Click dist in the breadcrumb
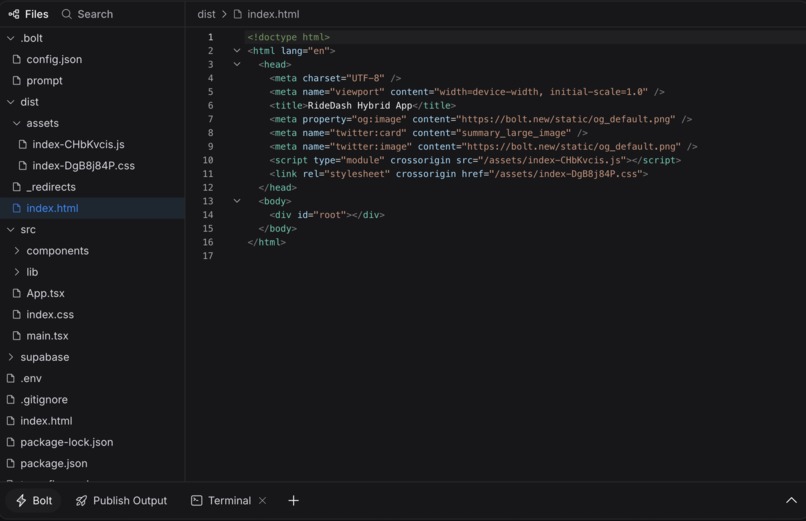 [206, 14]
